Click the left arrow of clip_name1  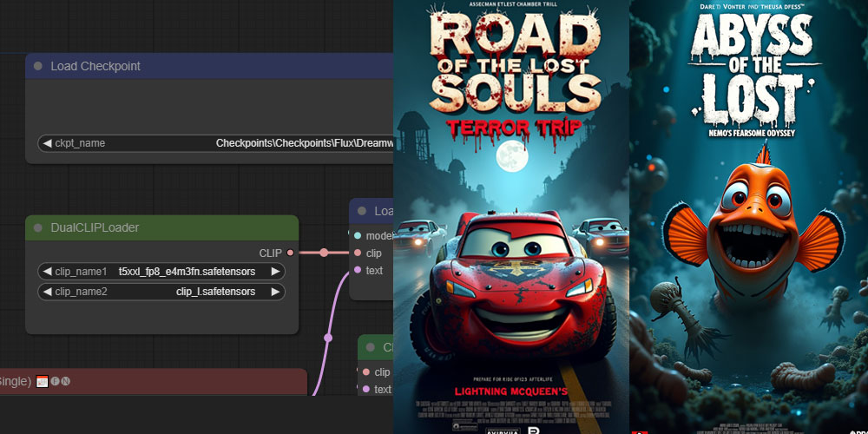coord(47,271)
